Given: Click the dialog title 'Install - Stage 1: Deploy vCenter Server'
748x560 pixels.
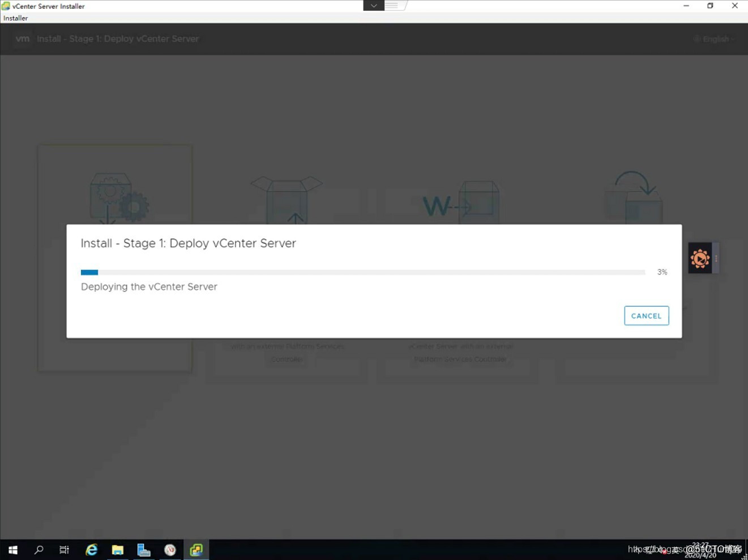Looking at the screenshot, I should pos(188,243).
